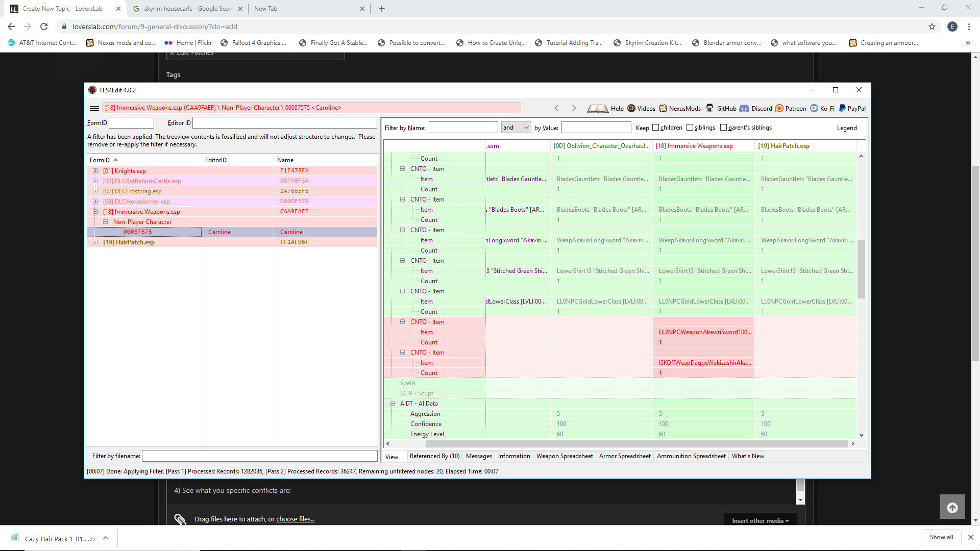
Task: Click Show all downloads button
Action: pyautogui.click(x=941, y=537)
